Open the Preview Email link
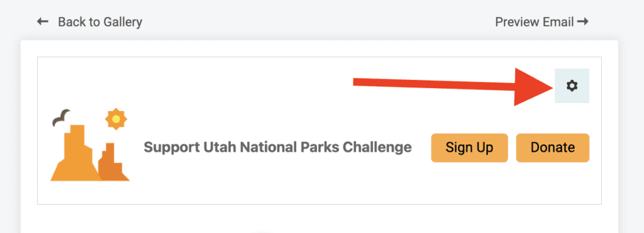Screen dimensions: 644x233 pos(535,22)
